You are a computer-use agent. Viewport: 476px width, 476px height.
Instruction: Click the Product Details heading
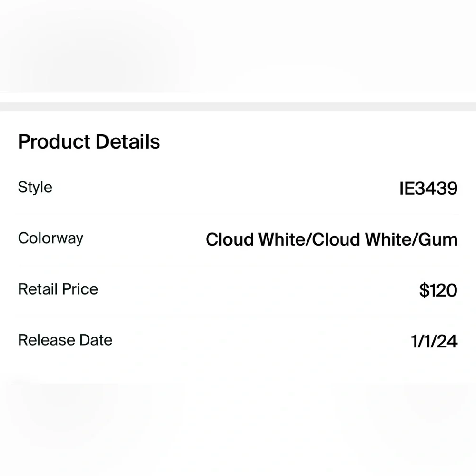[x=89, y=142]
